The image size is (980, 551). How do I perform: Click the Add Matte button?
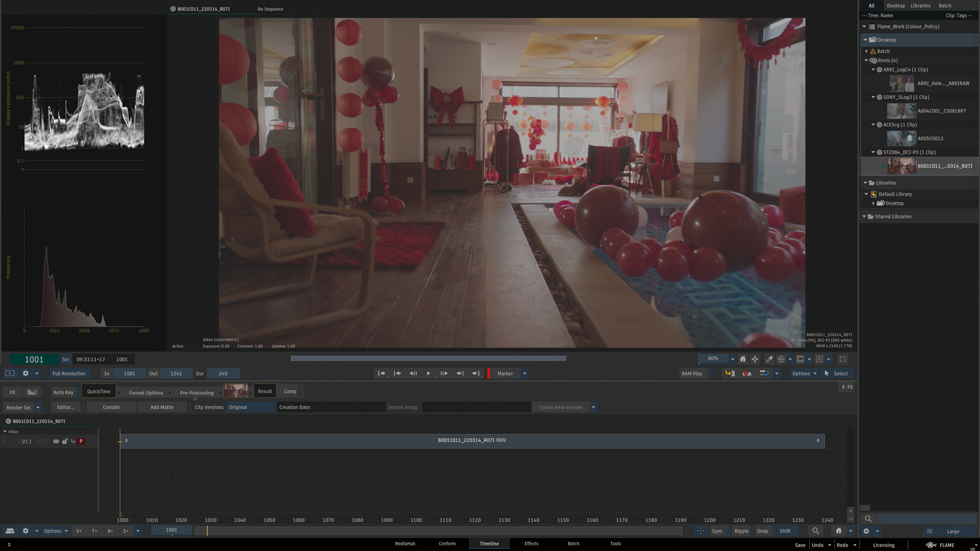point(162,407)
